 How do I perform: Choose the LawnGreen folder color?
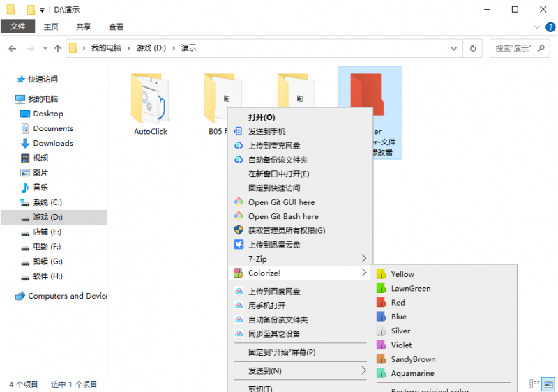(444, 288)
